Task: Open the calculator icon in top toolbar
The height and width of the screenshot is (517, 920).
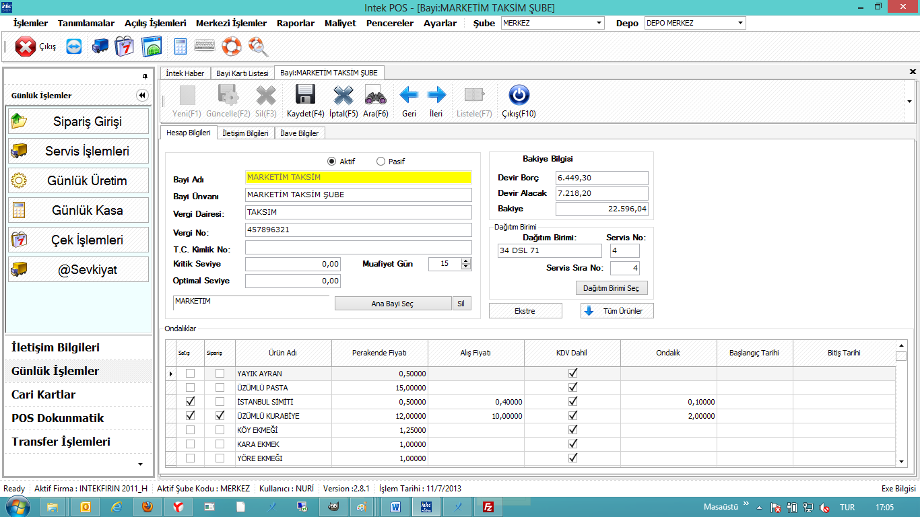Action: (x=181, y=46)
